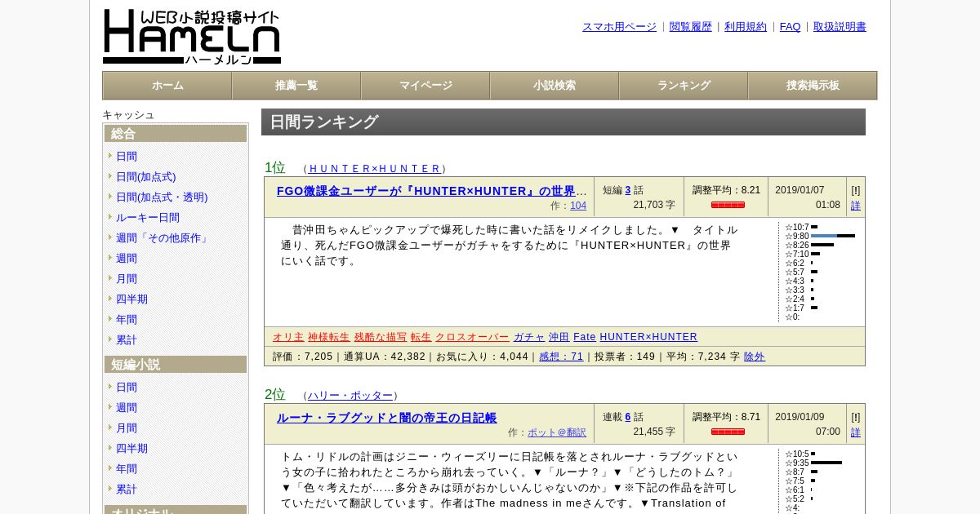
Task: Open the ランキング navigation tab
Action: click(684, 86)
